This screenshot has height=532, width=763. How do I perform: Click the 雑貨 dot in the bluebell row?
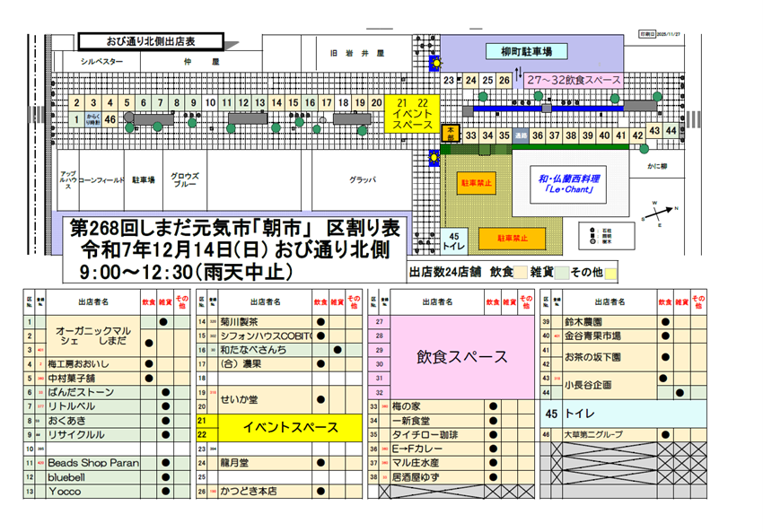[164, 477]
